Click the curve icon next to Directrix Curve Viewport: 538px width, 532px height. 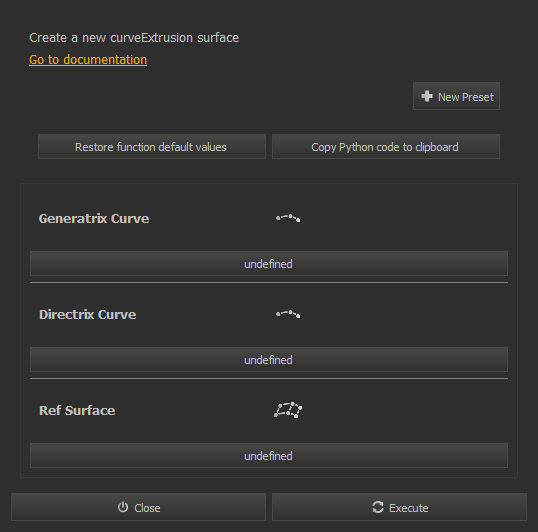288,314
